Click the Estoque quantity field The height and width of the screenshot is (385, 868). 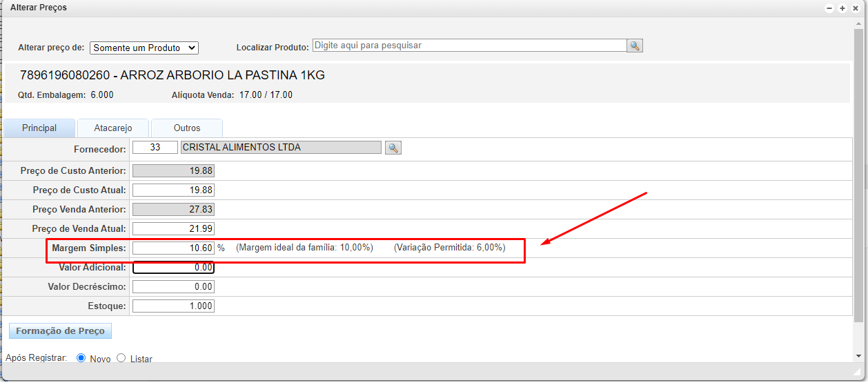173,306
